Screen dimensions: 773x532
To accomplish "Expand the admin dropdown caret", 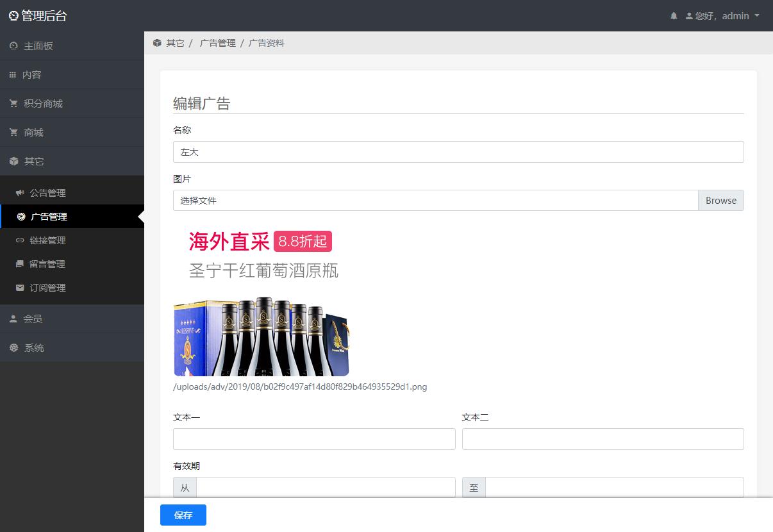I will point(757,16).
